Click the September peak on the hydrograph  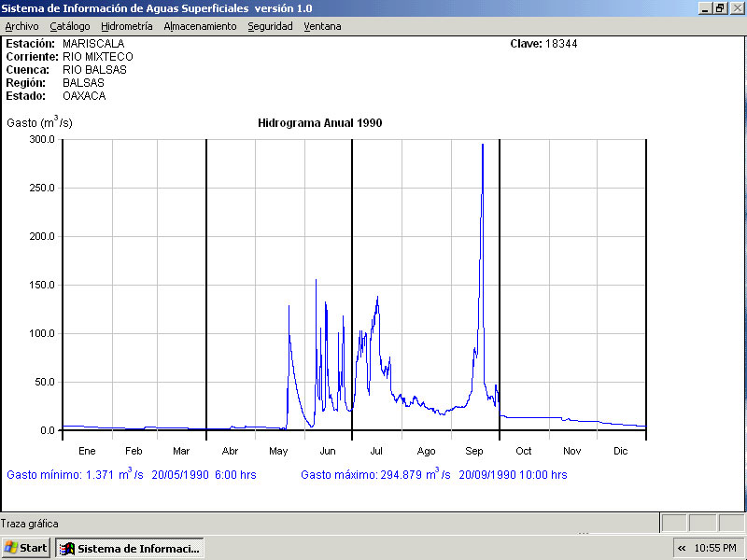pyautogui.click(x=482, y=147)
